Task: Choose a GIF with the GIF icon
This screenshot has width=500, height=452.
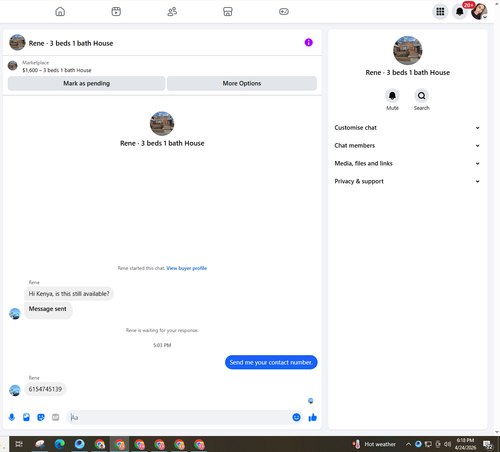Action: tap(56, 417)
